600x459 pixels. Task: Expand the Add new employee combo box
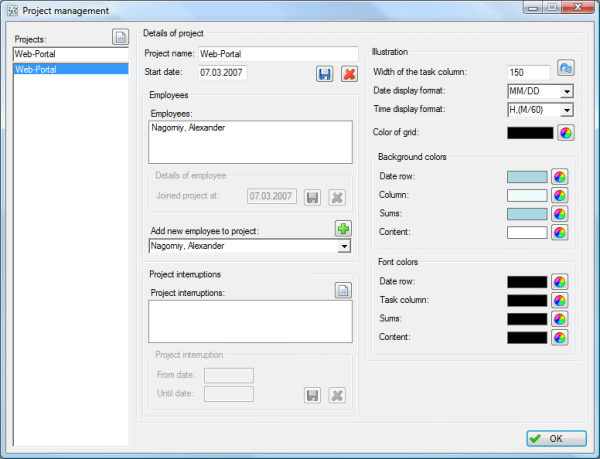tap(344, 246)
